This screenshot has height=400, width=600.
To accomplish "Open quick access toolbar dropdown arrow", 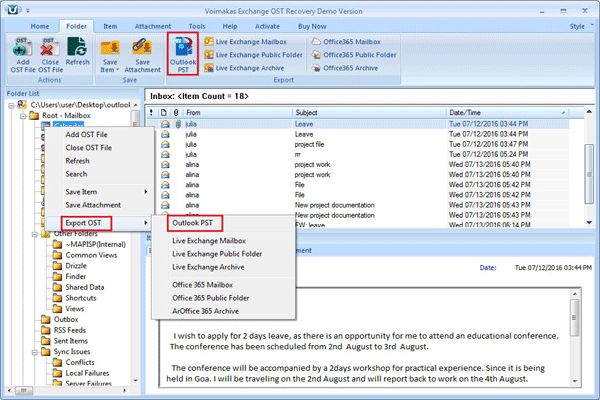I will (28, 11).
